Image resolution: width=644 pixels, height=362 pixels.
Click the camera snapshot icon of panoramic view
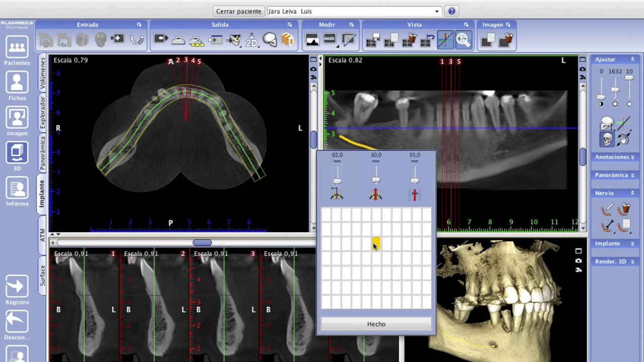[x=582, y=68]
